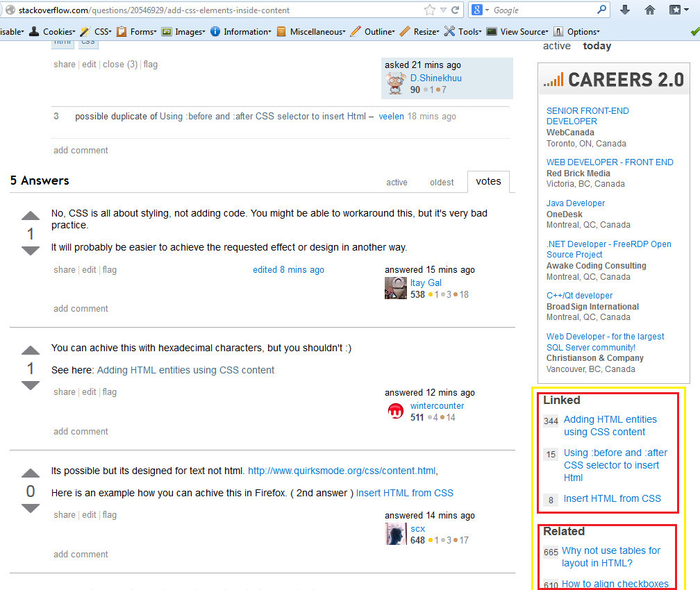
Task: Open linked question 'Using :before and :after CSS selector'
Action: click(615, 465)
